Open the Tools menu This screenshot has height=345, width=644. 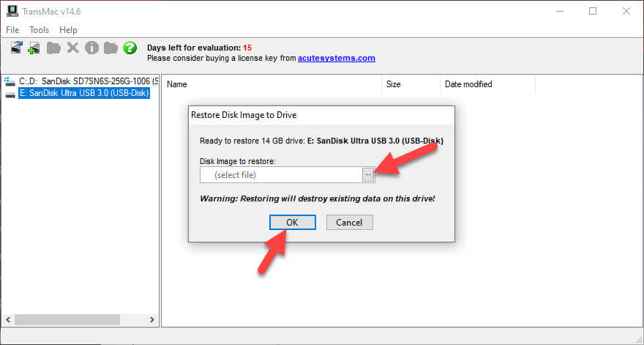[39, 30]
